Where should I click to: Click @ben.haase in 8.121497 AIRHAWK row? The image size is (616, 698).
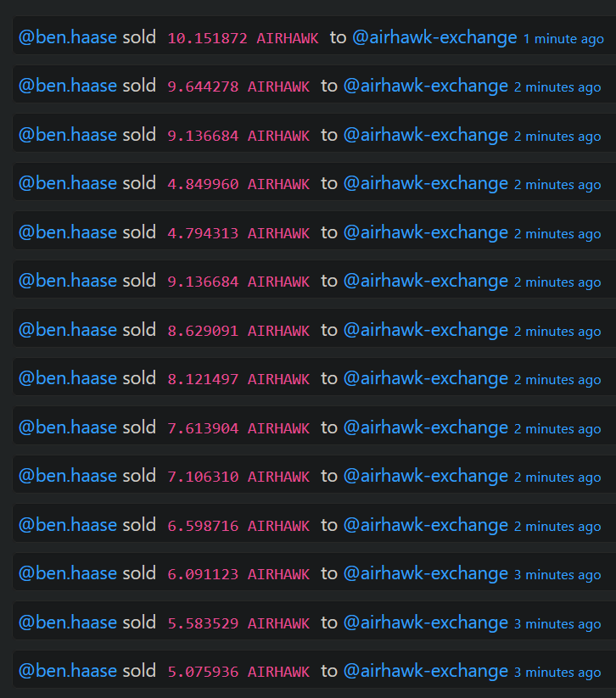pyautogui.click(x=68, y=378)
